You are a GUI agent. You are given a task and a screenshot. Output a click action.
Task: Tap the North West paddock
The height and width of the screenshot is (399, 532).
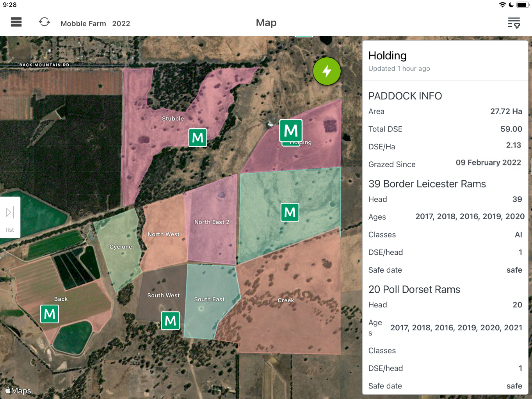click(164, 234)
